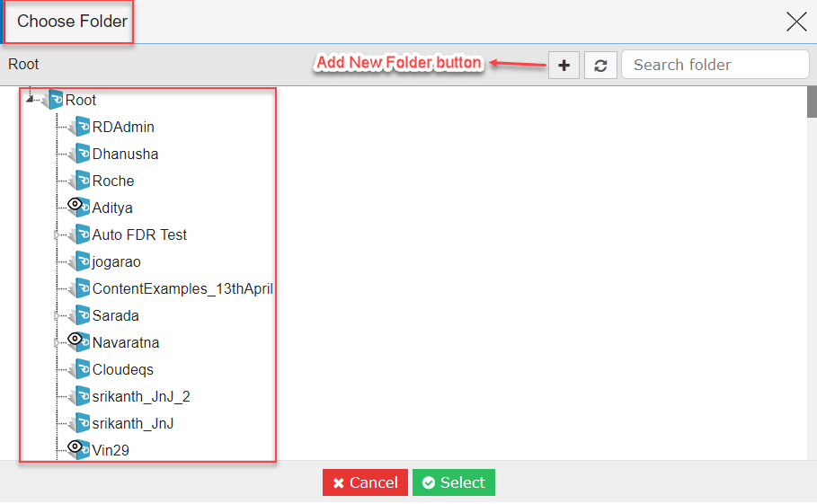Screen dimensions: 817x504
Task: Collapse the Root tree node
Action: click(x=30, y=99)
